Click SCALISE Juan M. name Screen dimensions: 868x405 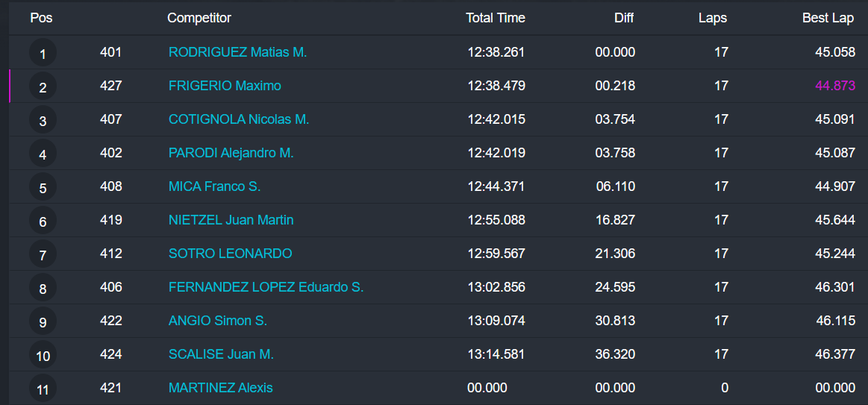(x=221, y=354)
